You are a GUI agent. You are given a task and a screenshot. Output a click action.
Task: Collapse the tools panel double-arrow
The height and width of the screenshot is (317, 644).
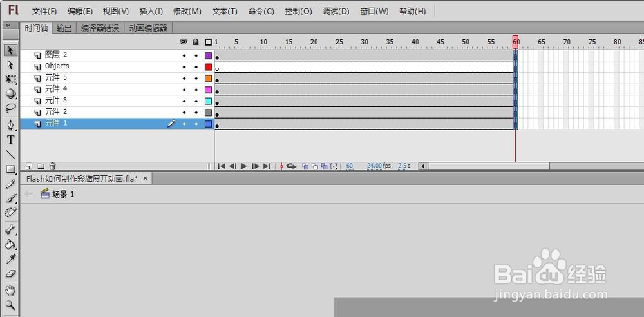click(x=8, y=25)
